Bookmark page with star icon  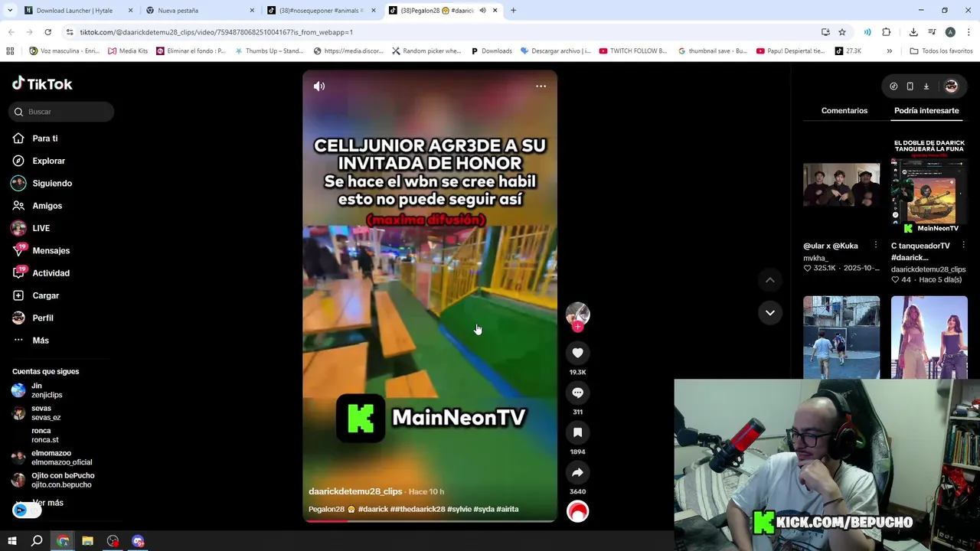coord(842,32)
